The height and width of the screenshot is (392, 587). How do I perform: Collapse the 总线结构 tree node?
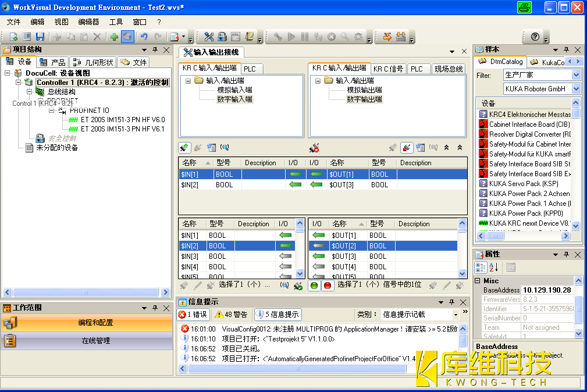[x=30, y=92]
